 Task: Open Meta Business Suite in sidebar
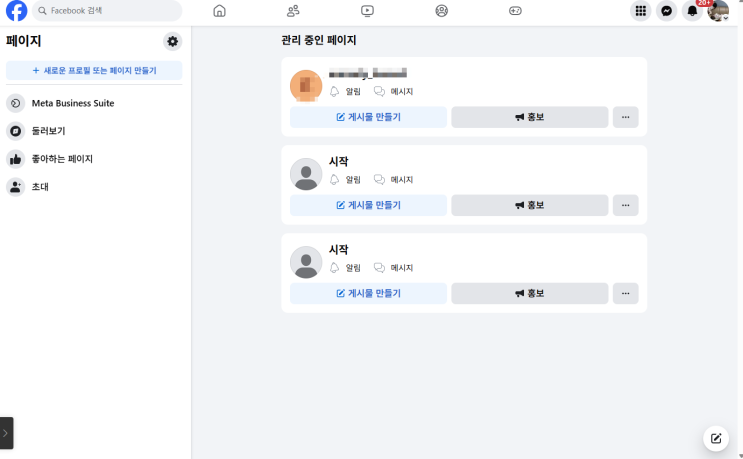pyautogui.click(x=72, y=103)
